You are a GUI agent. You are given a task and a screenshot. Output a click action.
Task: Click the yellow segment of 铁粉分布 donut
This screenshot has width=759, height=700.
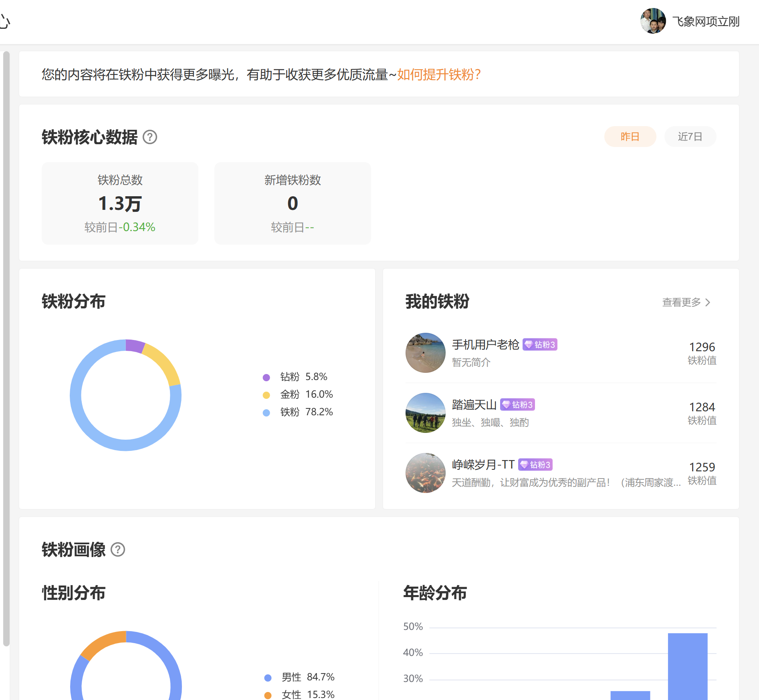tap(165, 361)
